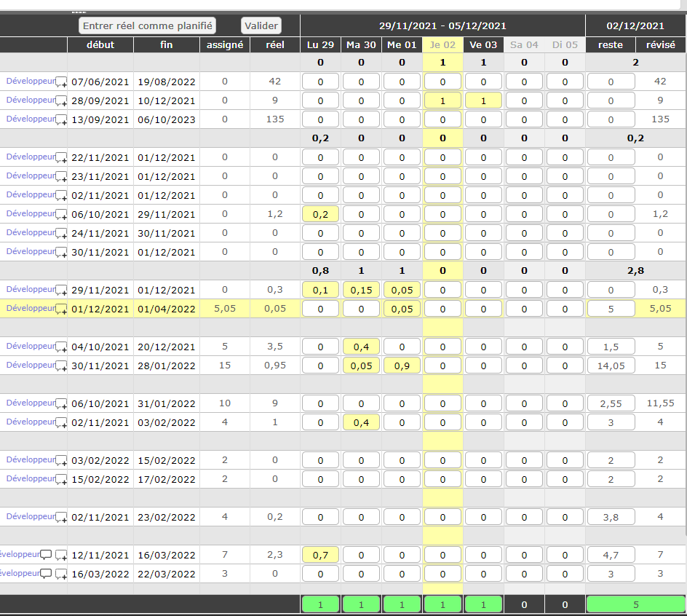This screenshot has width=687, height=616.
Task: Add a note on highlighted 01/12/2021 row
Action: click(x=62, y=309)
